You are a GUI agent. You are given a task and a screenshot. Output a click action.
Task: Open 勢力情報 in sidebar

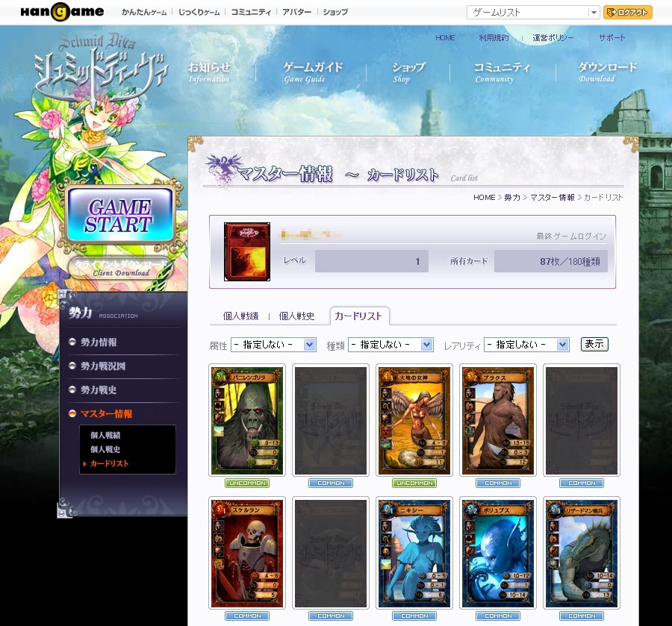pos(99,342)
